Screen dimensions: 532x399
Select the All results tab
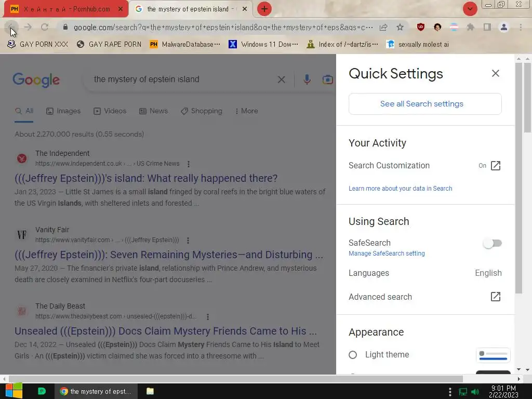24,111
